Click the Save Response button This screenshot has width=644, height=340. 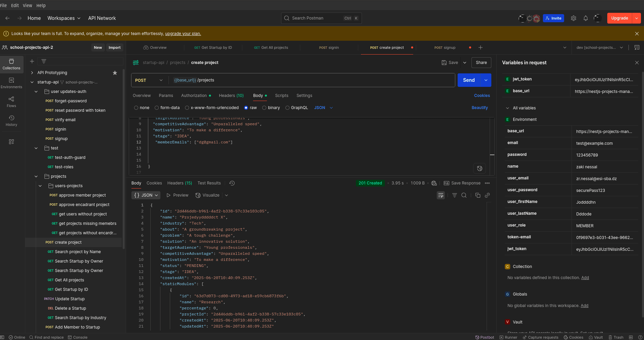point(462,183)
